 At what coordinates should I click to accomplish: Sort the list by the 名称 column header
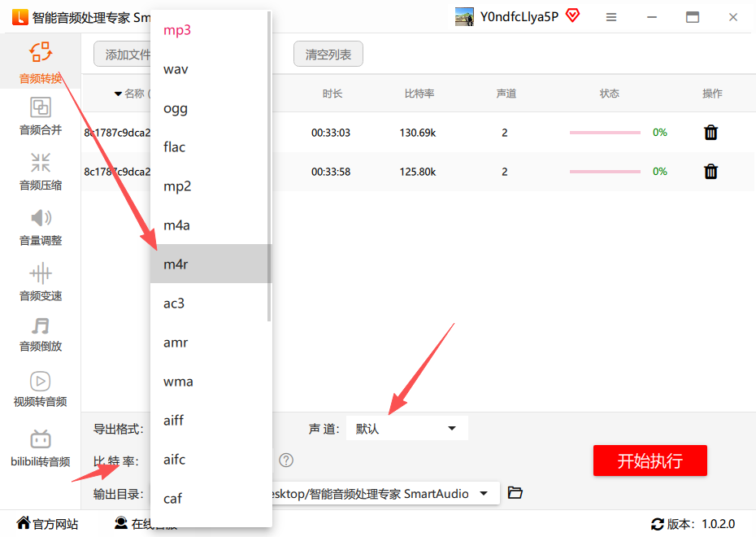coord(130,94)
